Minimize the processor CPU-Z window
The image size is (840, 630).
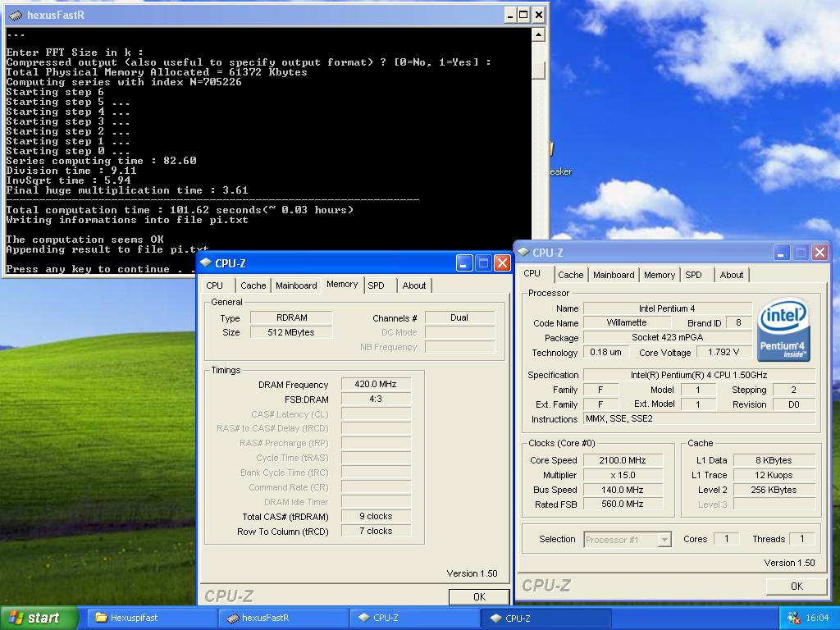pyautogui.click(x=782, y=253)
